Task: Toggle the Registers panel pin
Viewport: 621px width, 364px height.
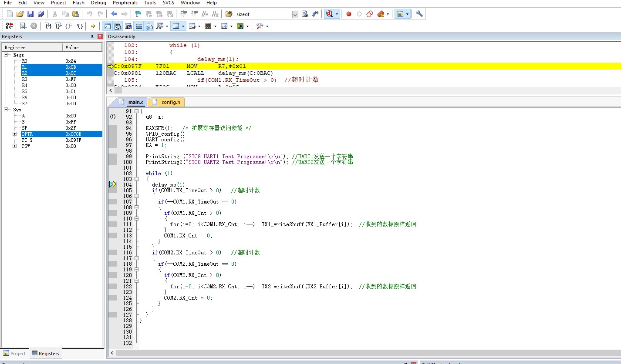Action: click(x=92, y=37)
